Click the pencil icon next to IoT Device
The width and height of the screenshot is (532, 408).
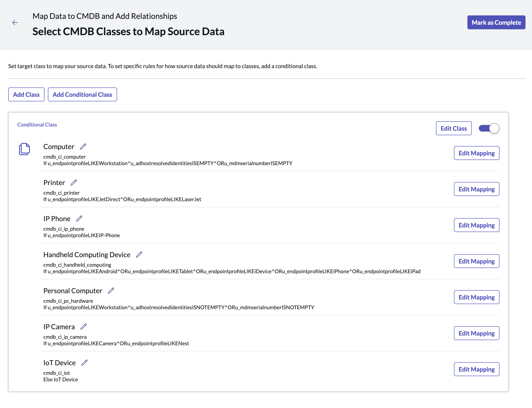pyautogui.click(x=84, y=363)
